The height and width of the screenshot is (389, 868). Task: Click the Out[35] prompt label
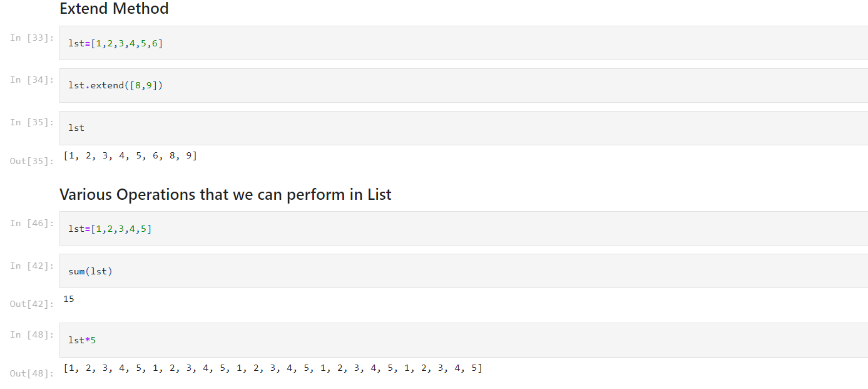32,161
